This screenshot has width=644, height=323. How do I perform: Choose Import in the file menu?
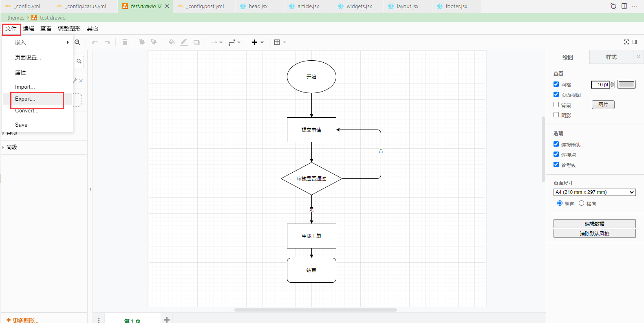pyautogui.click(x=37, y=87)
